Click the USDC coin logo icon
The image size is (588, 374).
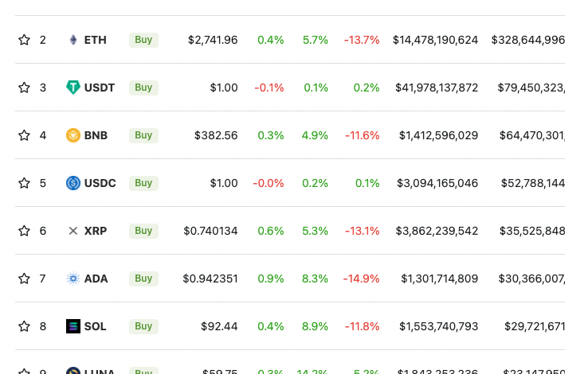tap(73, 183)
